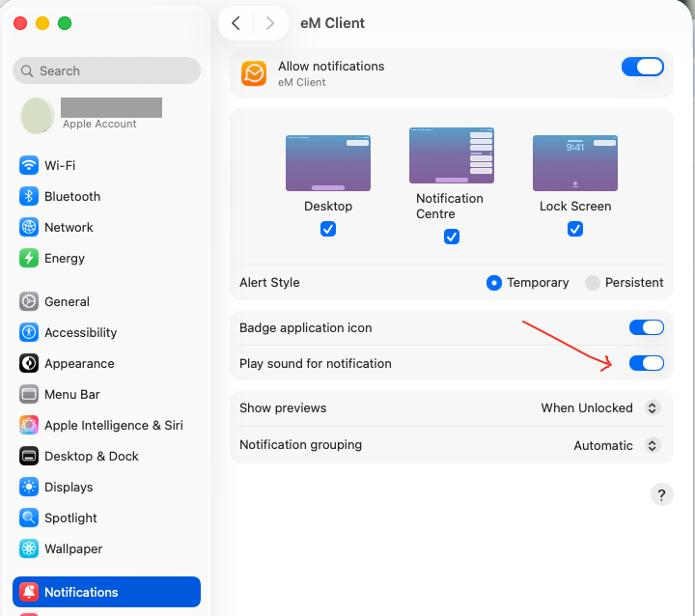Image resolution: width=695 pixels, height=616 pixels.
Task: Open Apple Intelligence & Siri icon
Action: pos(29,425)
